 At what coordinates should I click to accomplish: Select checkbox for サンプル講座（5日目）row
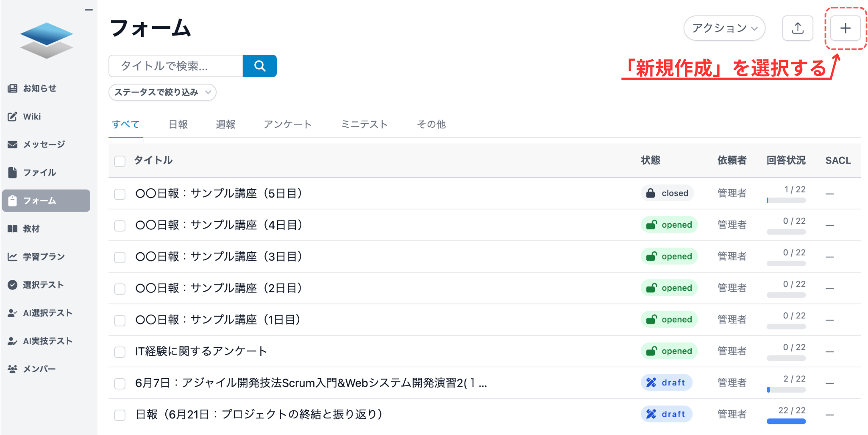pyautogui.click(x=120, y=194)
